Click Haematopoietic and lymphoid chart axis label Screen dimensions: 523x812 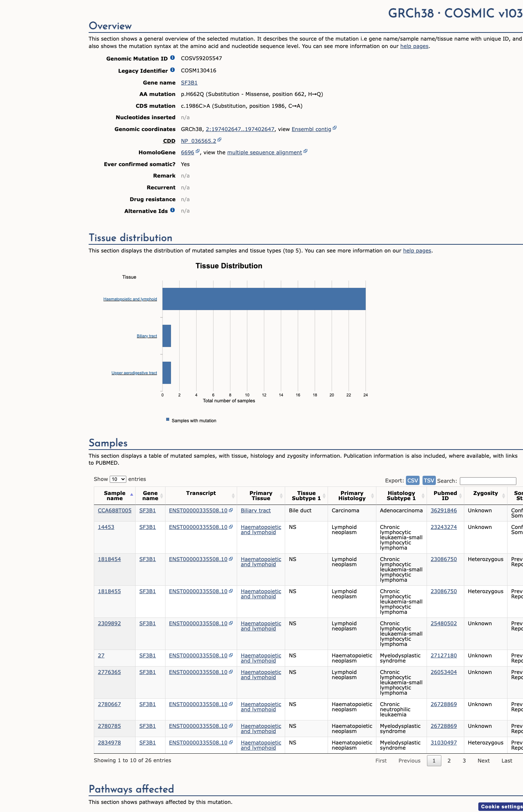[130, 299]
